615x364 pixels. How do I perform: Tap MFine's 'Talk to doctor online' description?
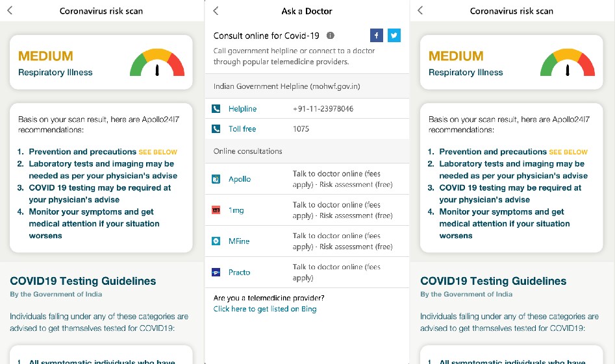[x=342, y=241]
